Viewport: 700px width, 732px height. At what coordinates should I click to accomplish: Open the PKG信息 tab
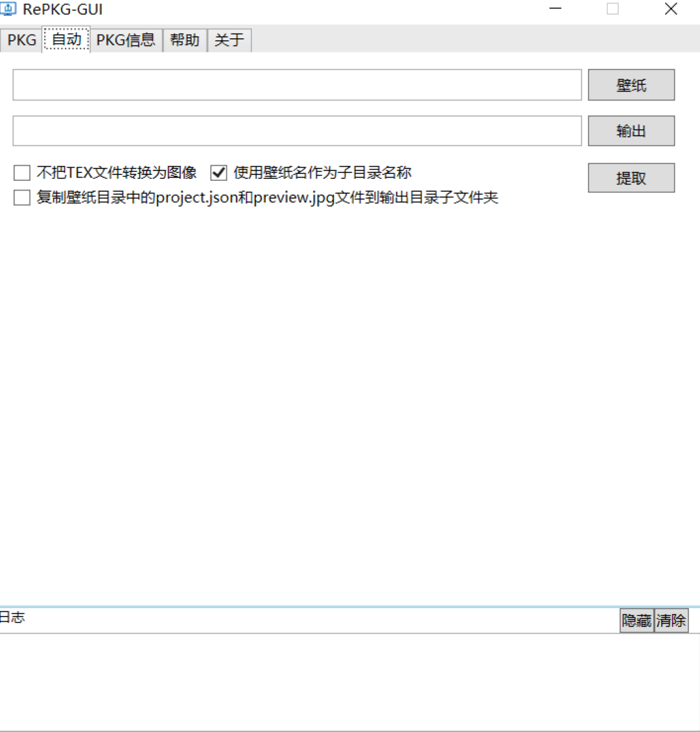pyautogui.click(x=126, y=40)
